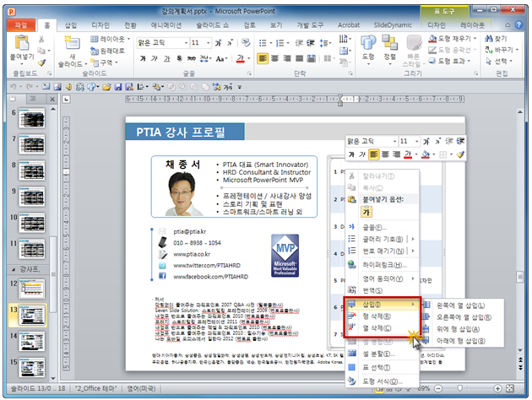The height and width of the screenshot is (400, 532).
Task: Click Find (찾기) binoculars button
Action: (496, 38)
